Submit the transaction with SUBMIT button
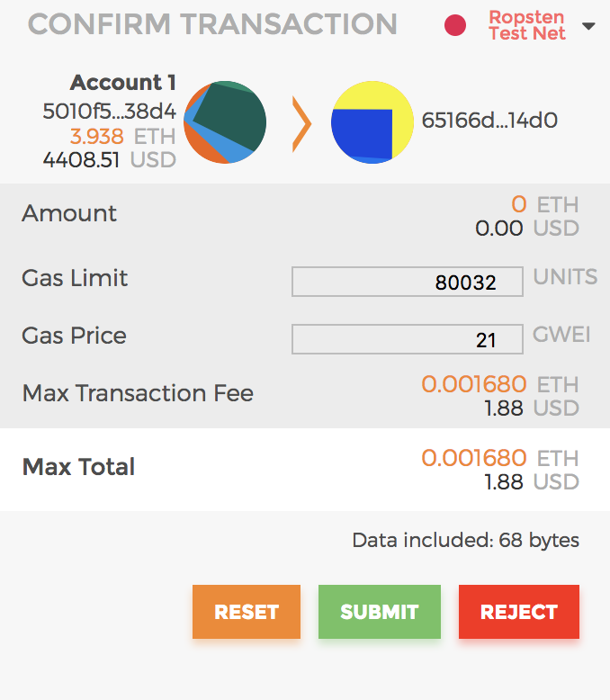This screenshot has height=700, width=610. coord(380,612)
